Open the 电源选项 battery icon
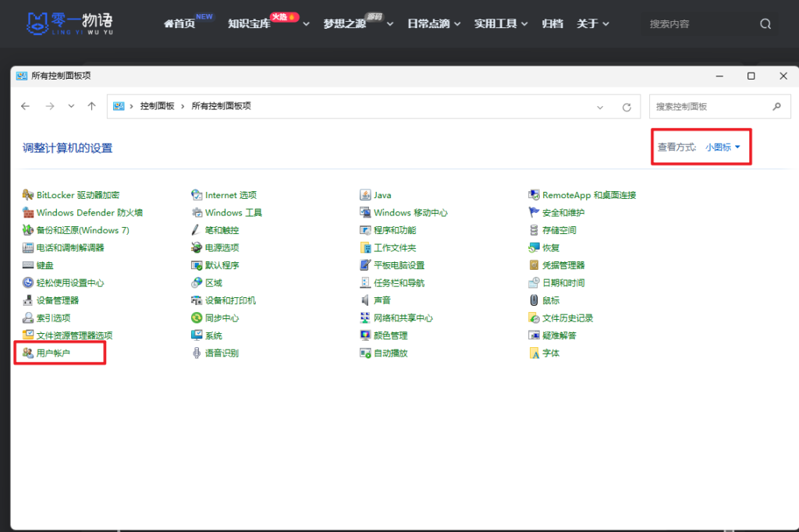 197,248
